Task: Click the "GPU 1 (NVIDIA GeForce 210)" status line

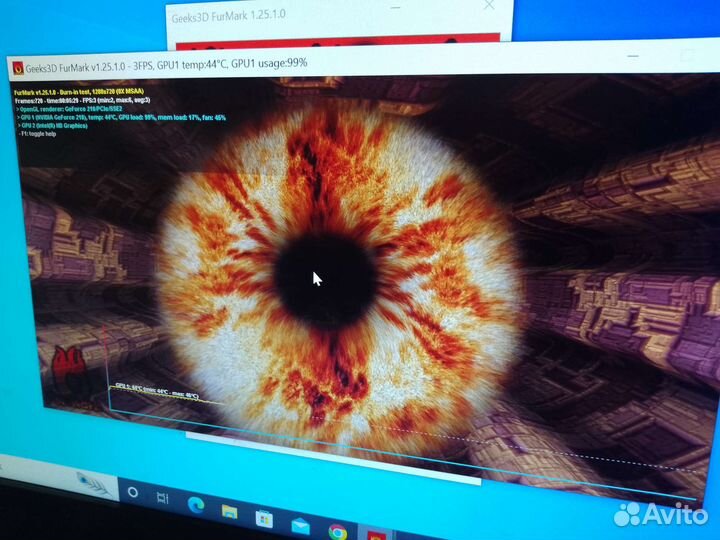Action: pos(122,118)
